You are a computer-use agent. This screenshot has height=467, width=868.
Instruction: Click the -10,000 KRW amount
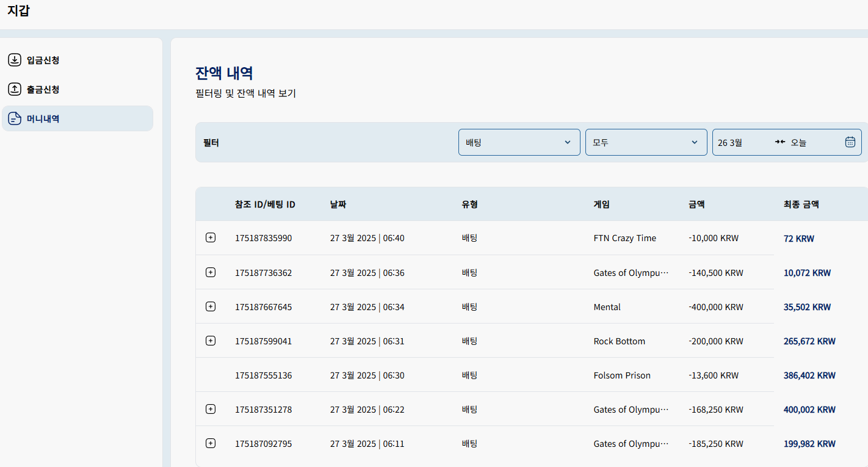pyautogui.click(x=714, y=238)
